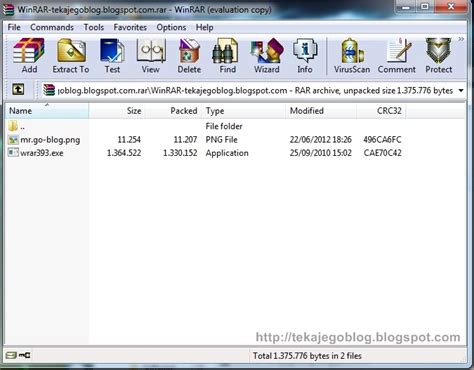Open the Favorites menu
Viewport: 474px width, 370px height.
pyautogui.click(x=130, y=27)
